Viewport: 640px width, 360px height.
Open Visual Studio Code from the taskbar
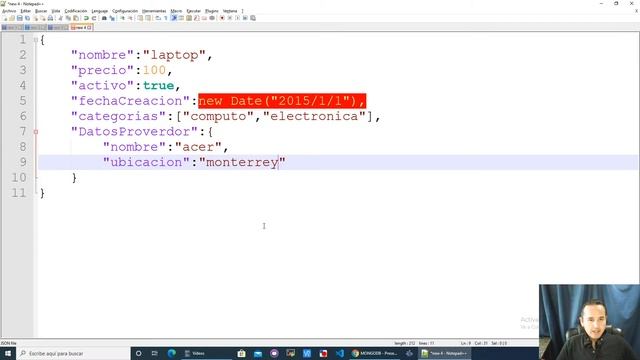point(340,353)
